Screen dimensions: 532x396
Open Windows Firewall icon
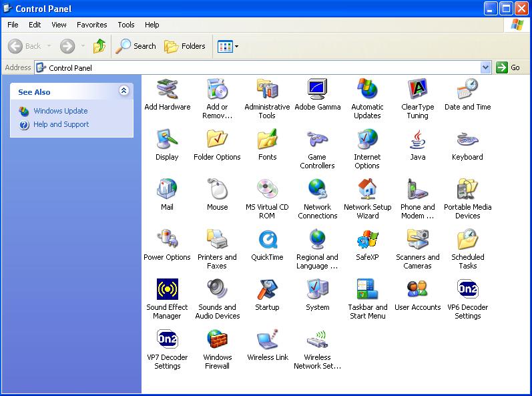(217, 339)
